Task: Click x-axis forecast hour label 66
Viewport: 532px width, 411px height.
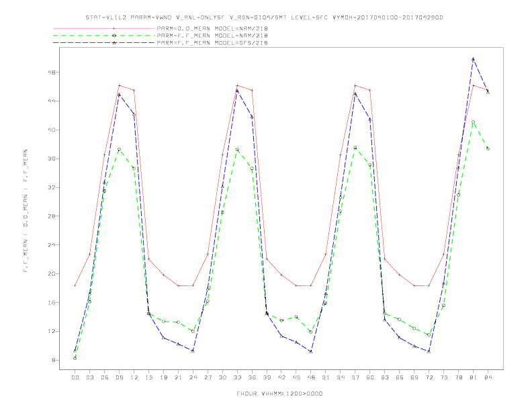Action: (400, 377)
